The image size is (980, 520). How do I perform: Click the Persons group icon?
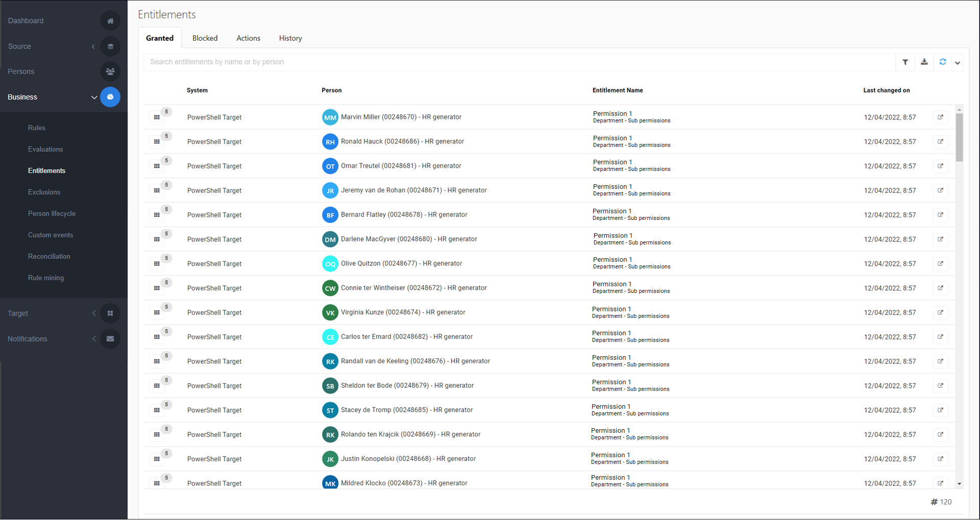pyautogui.click(x=110, y=71)
